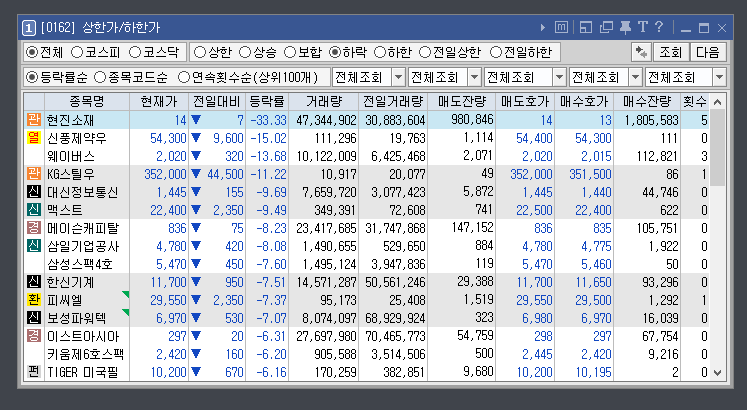Click the vertical scrollbar thumb
Screen dimensions: 747x410
coord(718,148)
